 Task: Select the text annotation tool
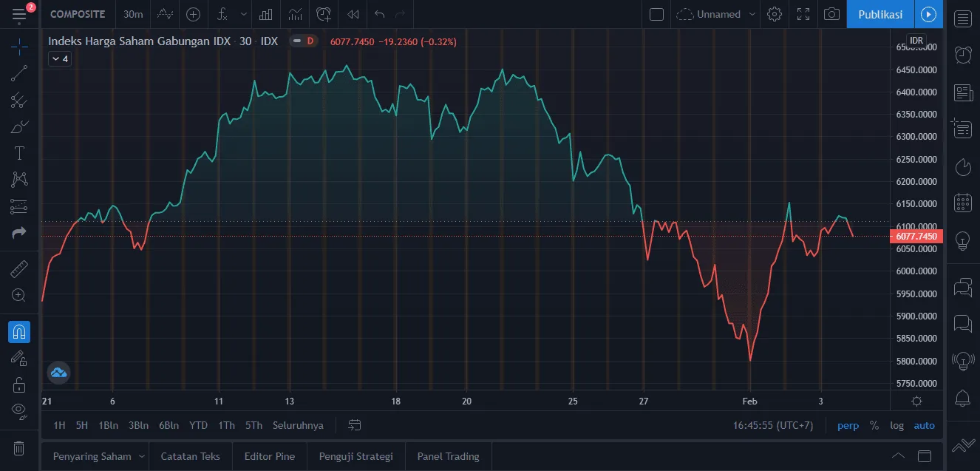(x=19, y=153)
